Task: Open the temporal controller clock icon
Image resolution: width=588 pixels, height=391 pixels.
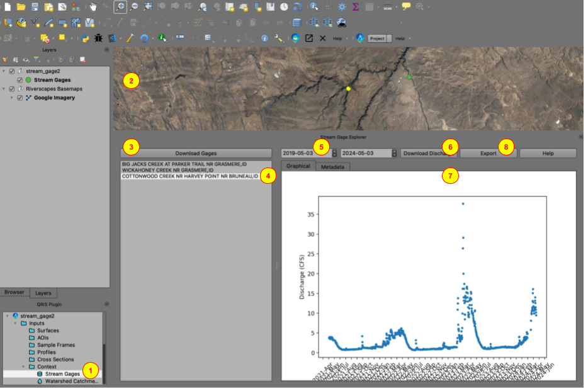Action: (285, 7)
